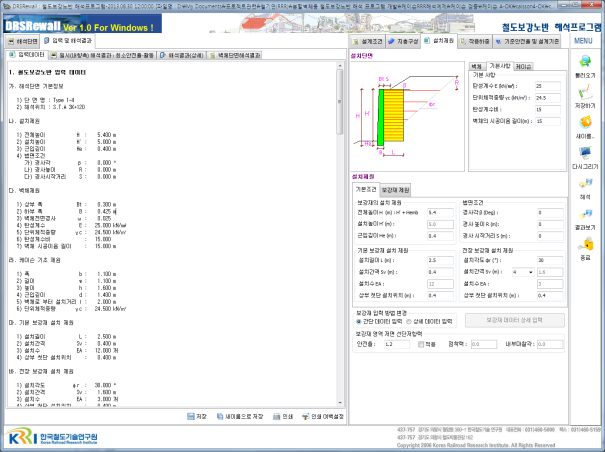The height and width of the screenshot is (452, 605).
Task: Click the wall section diagram preview
Action: click(x=407, y=116)
